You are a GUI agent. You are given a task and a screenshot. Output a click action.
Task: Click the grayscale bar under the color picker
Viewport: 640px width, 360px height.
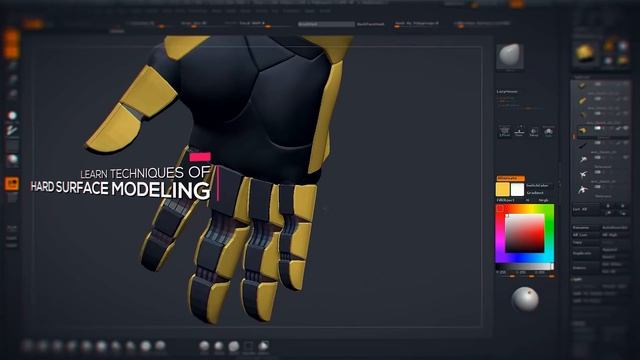[x=524, y=267]
